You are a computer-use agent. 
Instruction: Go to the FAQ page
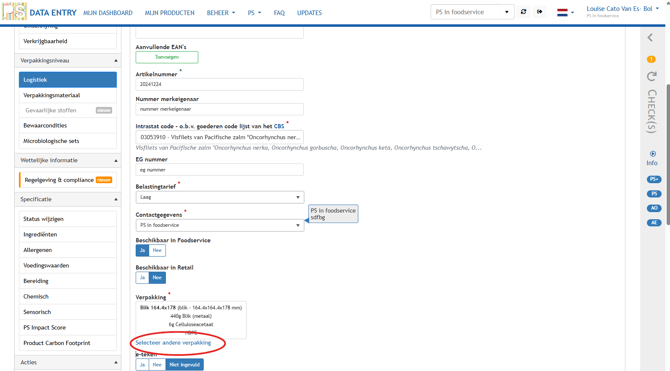tap(279, 13)
